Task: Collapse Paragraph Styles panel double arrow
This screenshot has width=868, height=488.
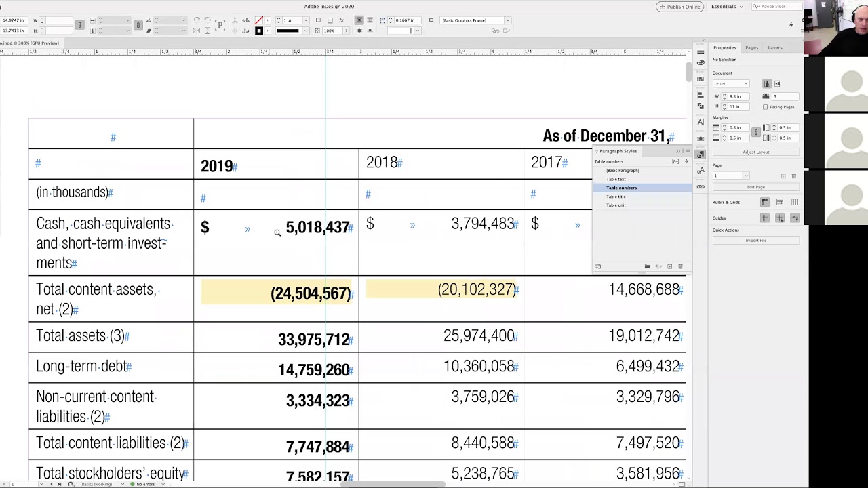Action: pyautogui.click(x=677, y=151)
